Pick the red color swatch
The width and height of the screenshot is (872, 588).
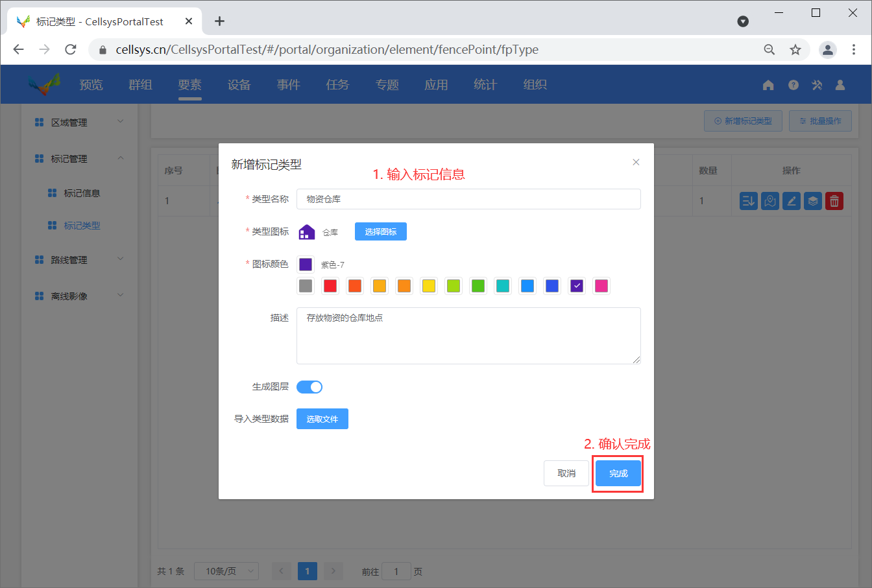click(330, 286)
